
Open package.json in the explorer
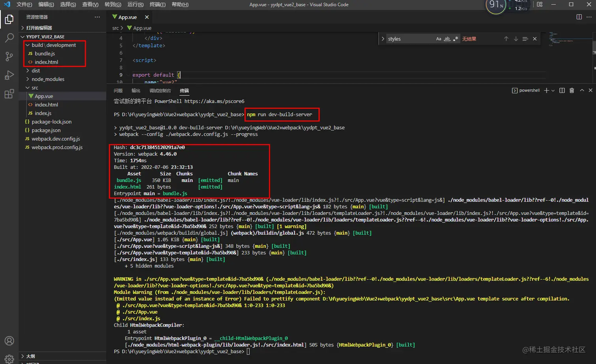(63, 130)
